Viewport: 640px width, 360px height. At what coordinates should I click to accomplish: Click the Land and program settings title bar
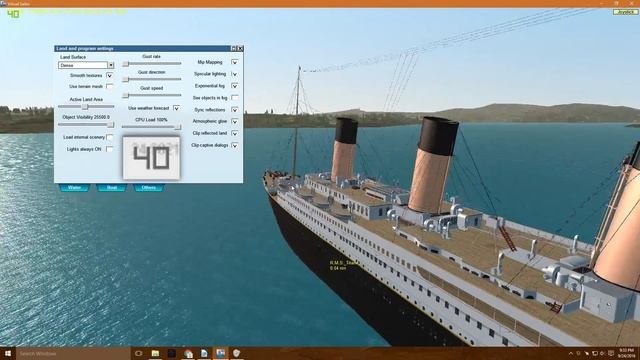coord(142,49)
